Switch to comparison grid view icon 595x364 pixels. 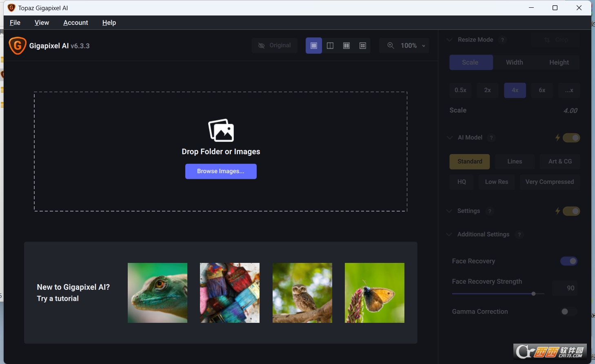coord(363,46)
